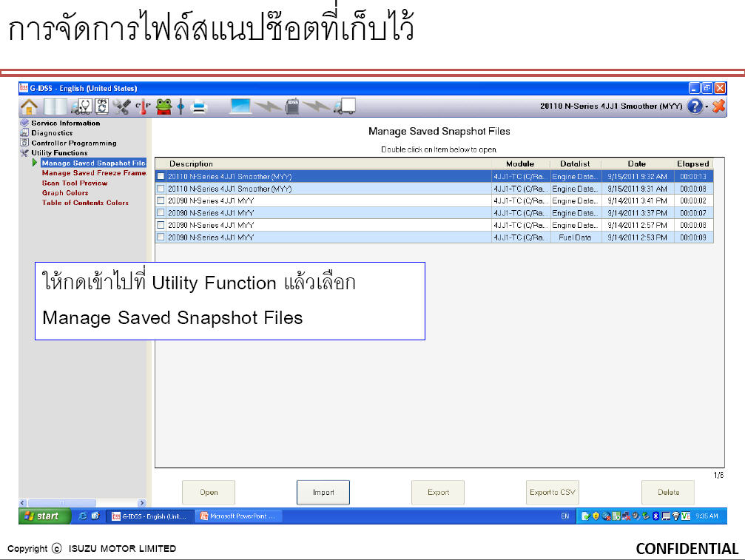Screen dimensions: 745x560
Task: Click the sidebar horizontal scrollbar thumb
Action: tap(61, 502)
